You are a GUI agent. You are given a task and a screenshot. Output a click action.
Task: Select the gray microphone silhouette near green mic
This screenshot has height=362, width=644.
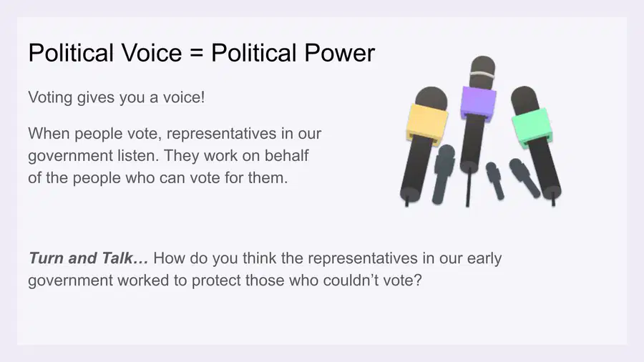(x=525, y=177)
